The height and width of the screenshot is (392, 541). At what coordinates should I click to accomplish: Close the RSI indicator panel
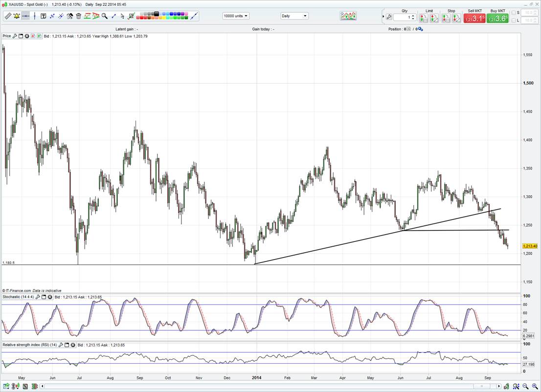(x=73, y=345)
